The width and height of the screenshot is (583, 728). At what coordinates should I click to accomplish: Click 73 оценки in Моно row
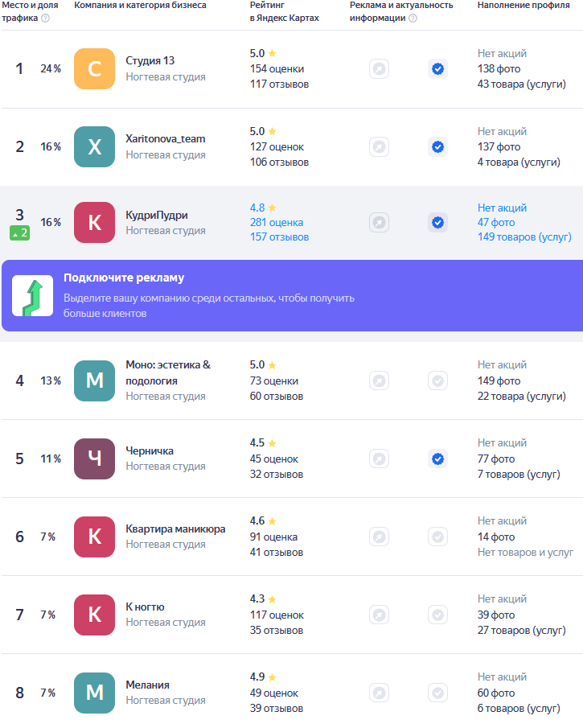coord(274,380)
